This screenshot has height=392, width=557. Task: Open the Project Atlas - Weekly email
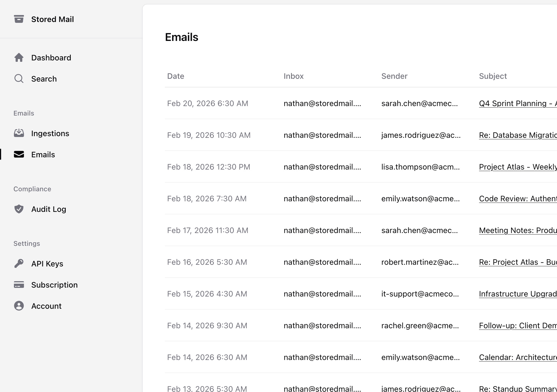point(517,167)
